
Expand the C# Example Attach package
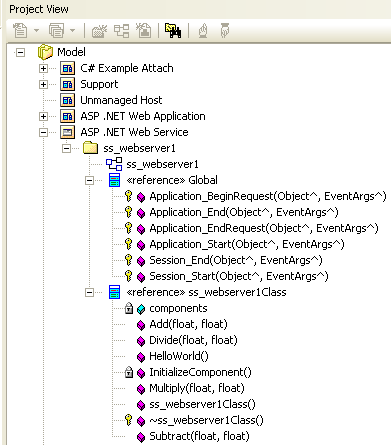[x=43, y=68]
